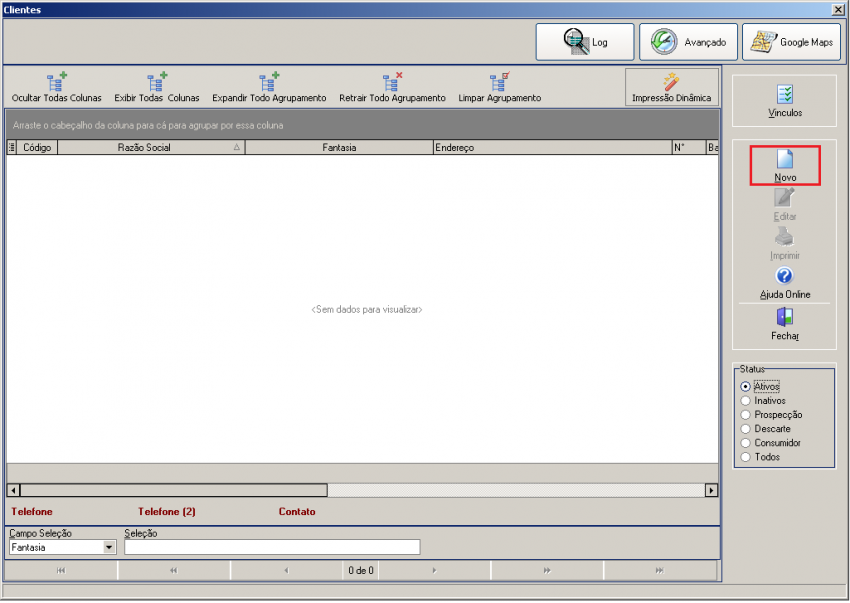Screen dimensions: 850x603
Task: Open Impressão Dinâmica wizard
Action: (671, 87)
